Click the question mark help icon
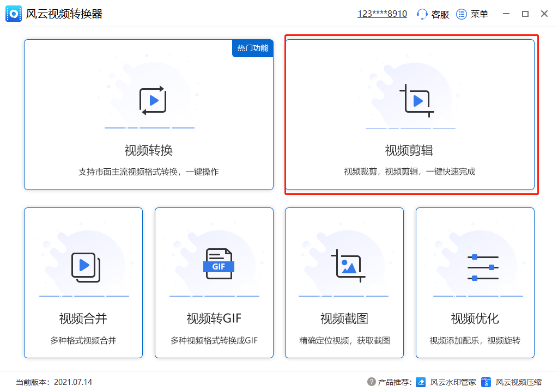Image resolution: width=558 pixels, height=392 pixels. (x=371, y=382)
